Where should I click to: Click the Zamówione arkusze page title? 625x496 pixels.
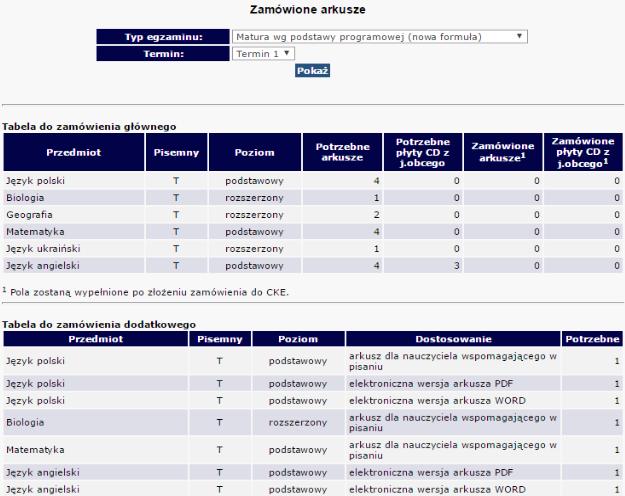coord(307,10)
